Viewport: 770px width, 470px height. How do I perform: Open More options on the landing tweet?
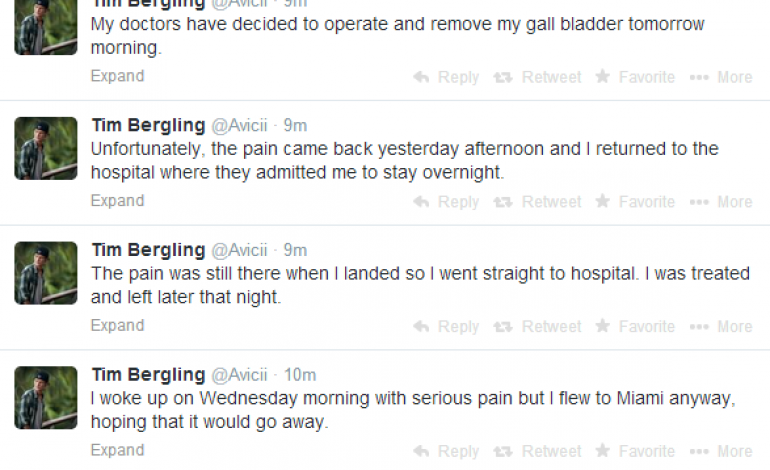coord(721,327)
